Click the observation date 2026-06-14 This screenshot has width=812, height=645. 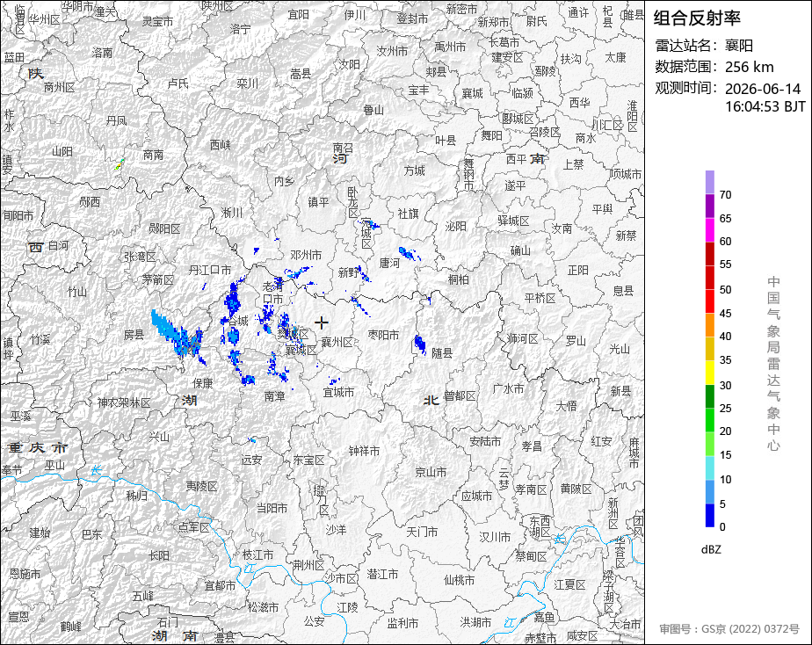(x=762, y=89)
